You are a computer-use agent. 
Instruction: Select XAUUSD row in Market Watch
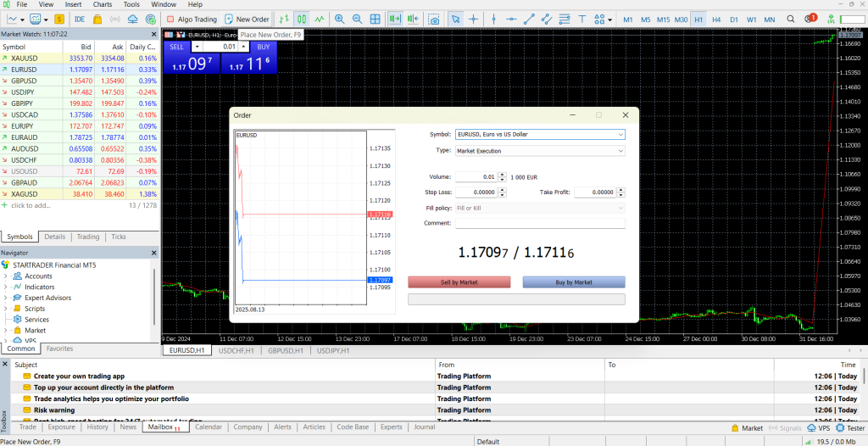pyautogui.click(x=79, y=59)
